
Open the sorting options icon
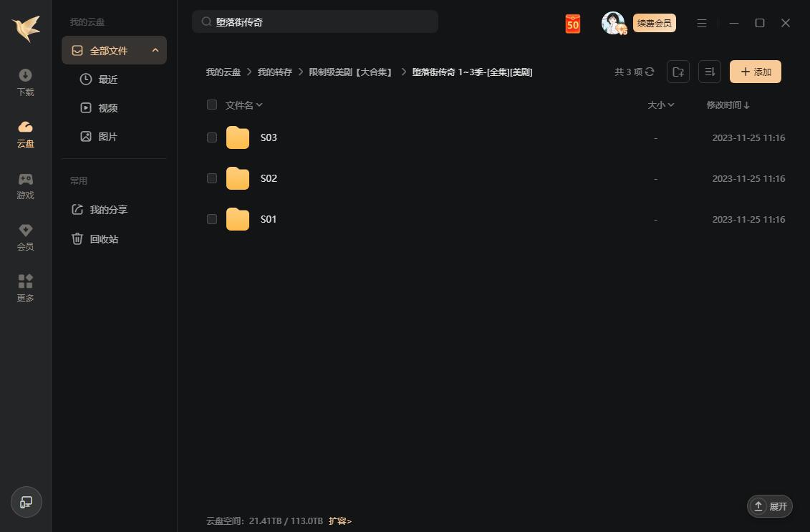[709, 72]
